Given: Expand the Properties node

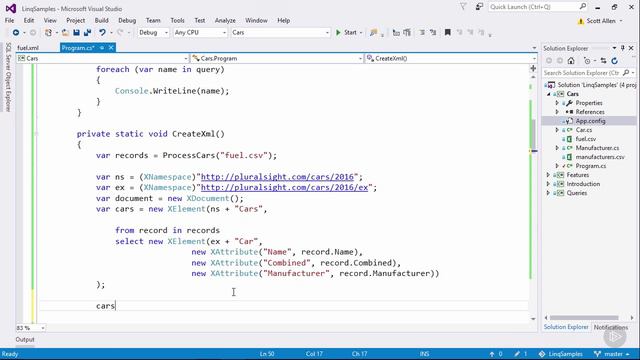Looking at the screenshot, I should (557, 103).
